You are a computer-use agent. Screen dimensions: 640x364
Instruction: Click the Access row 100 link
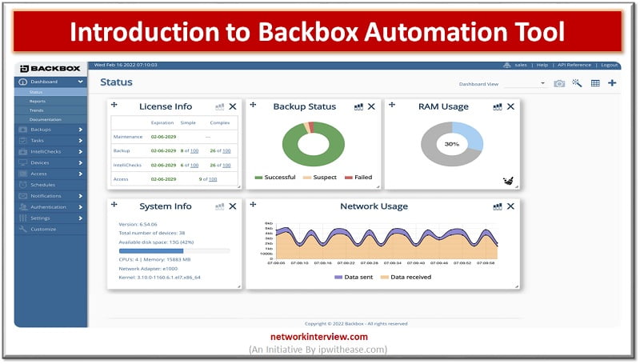point(213,179)
